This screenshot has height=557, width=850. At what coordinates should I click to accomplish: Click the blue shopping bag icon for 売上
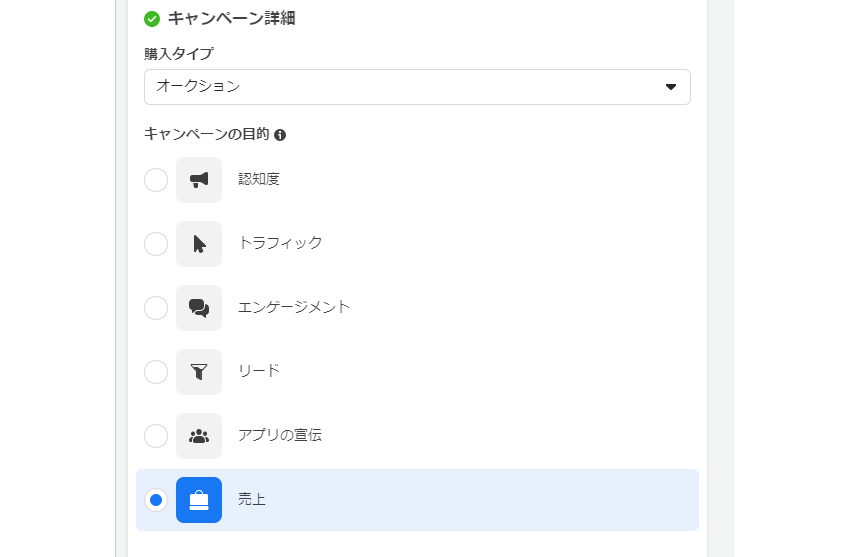point(199,500)
